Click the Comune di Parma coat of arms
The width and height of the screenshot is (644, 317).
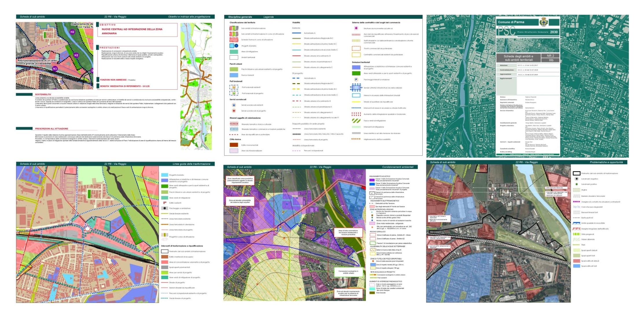[543, 22]
